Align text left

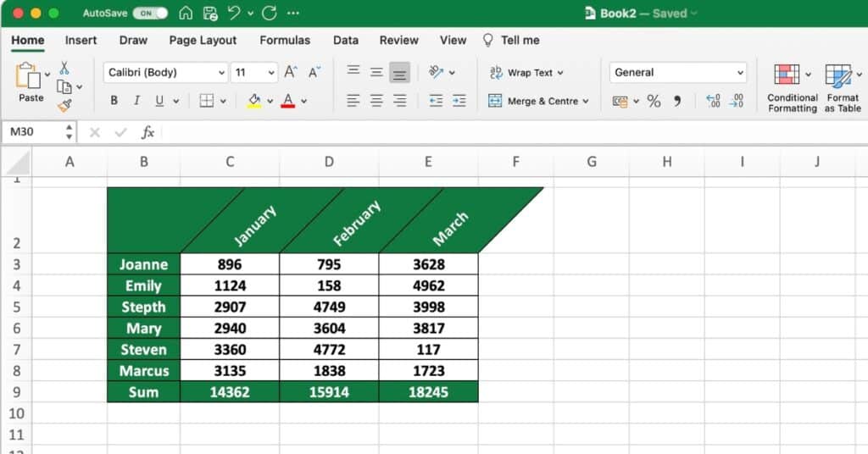353,101
